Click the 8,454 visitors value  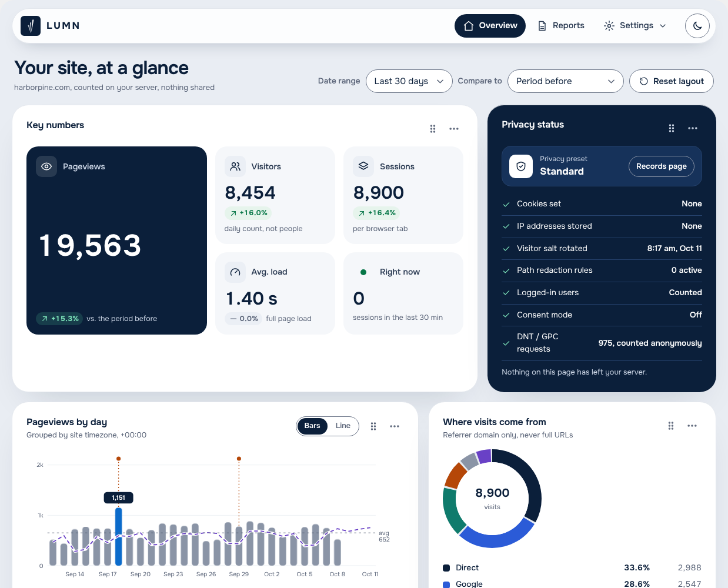click(250, 193)
